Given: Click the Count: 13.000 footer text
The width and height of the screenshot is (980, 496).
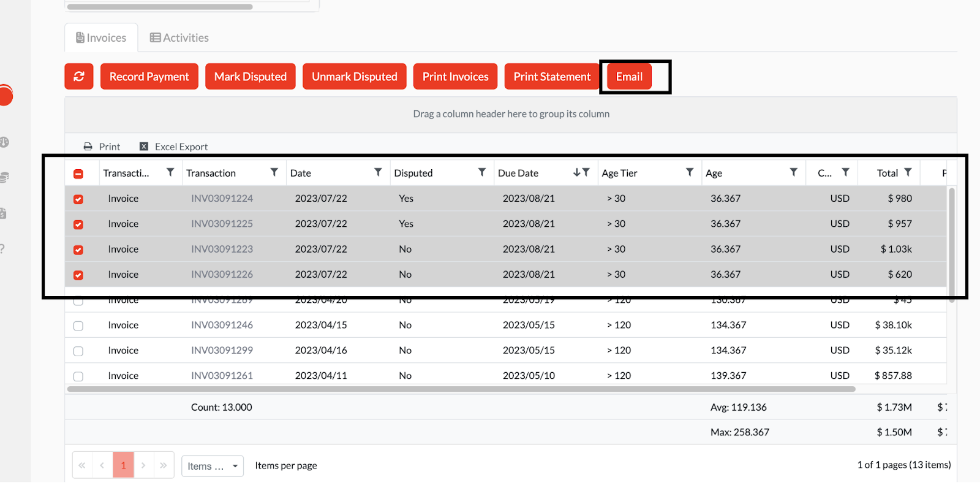Looking at the screenshot, I should click(222, 407).
